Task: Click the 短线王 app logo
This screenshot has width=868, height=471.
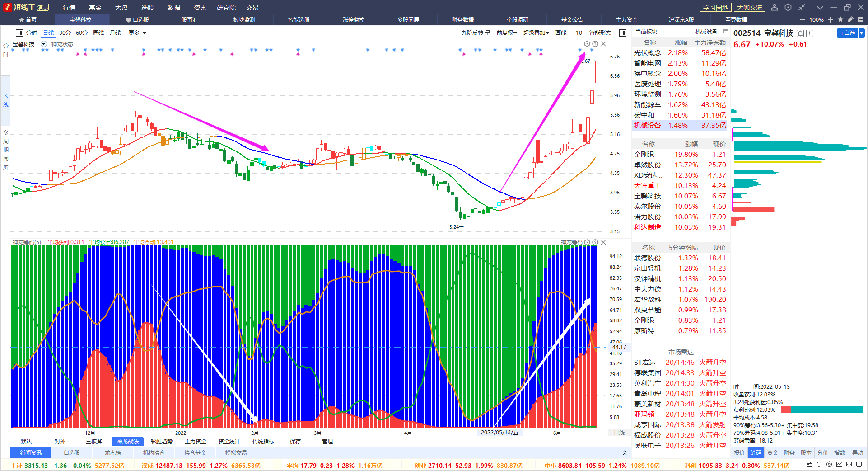Action: 26,7
